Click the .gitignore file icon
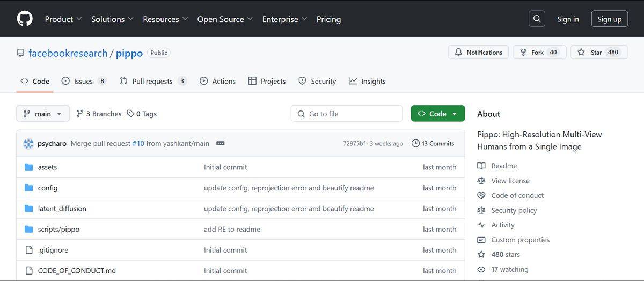644x281 pixels. coord(29,250)
